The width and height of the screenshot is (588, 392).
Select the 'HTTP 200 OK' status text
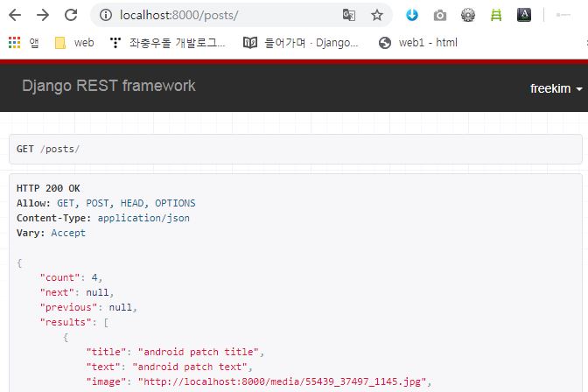pos(48,188)
